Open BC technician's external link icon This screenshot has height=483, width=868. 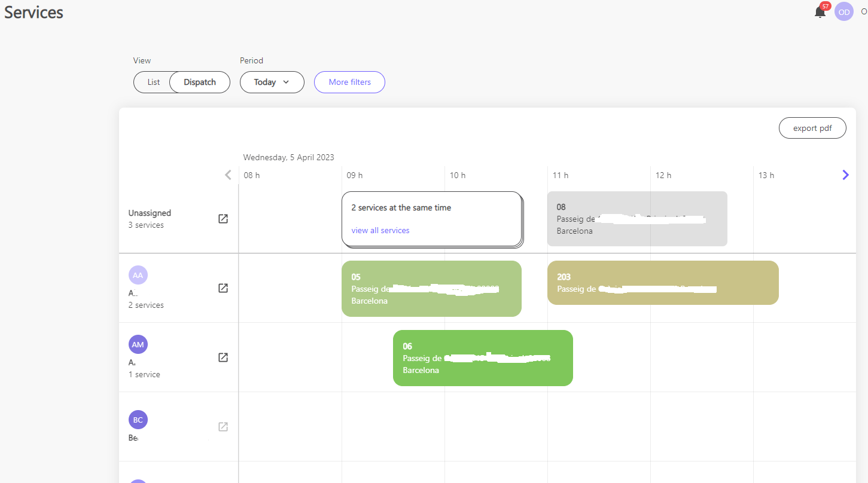tap(223, 427)
